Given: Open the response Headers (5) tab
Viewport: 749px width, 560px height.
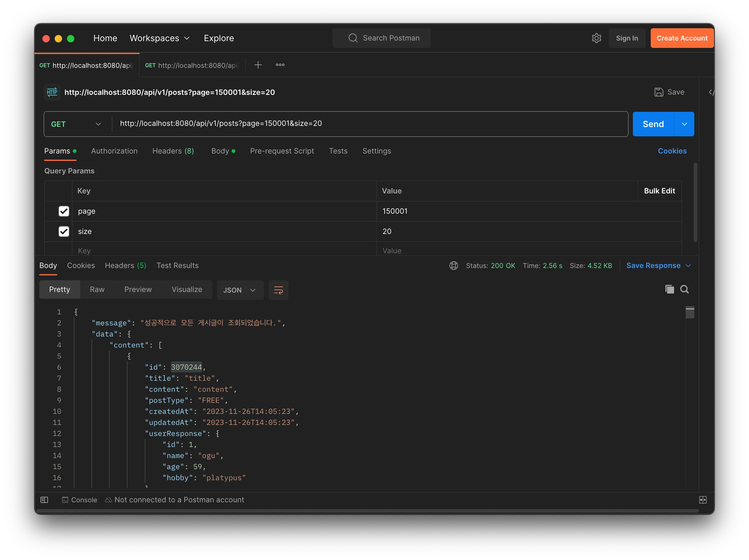Looking at the screenshot, I should [x=125, y=266].
